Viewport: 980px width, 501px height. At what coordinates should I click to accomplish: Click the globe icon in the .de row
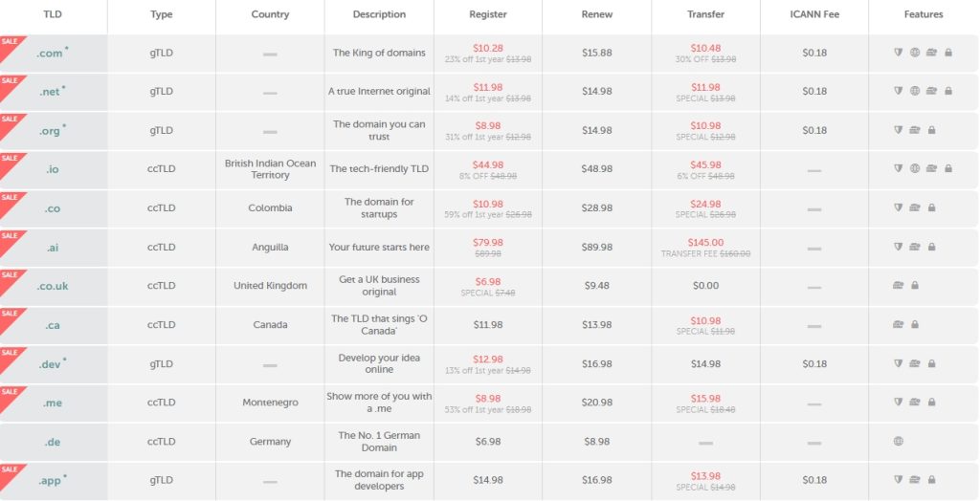tap(899, 441)
